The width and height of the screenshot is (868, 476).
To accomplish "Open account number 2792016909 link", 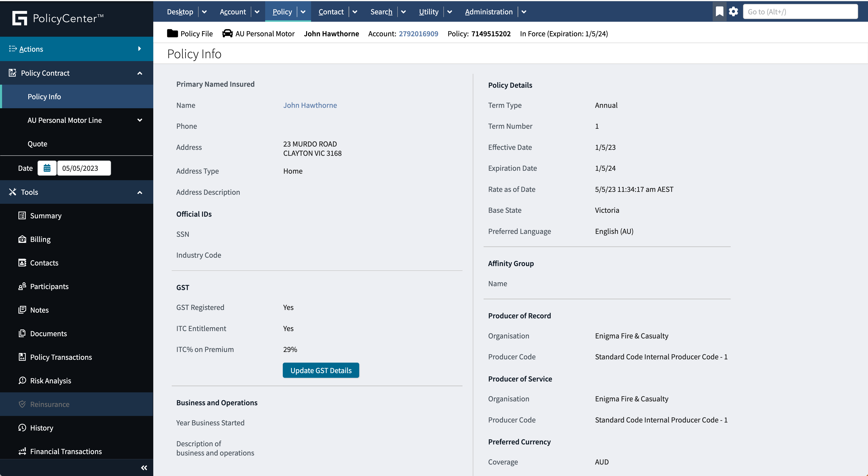I will click(418, 34).
